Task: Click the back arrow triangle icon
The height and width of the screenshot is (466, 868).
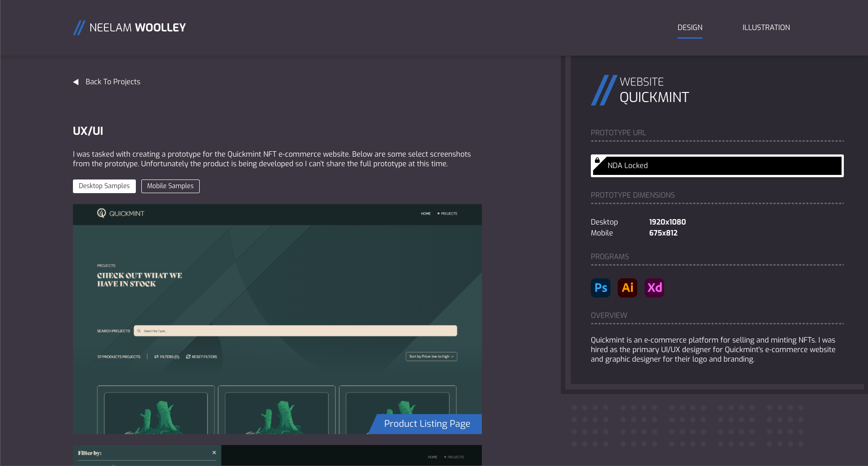Action: [76, 82]
